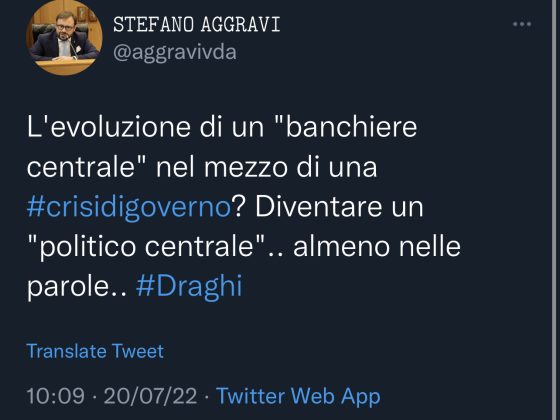Click "almeno nelle" in the tweet text
The image size is (560, 420).
point(377,247)
